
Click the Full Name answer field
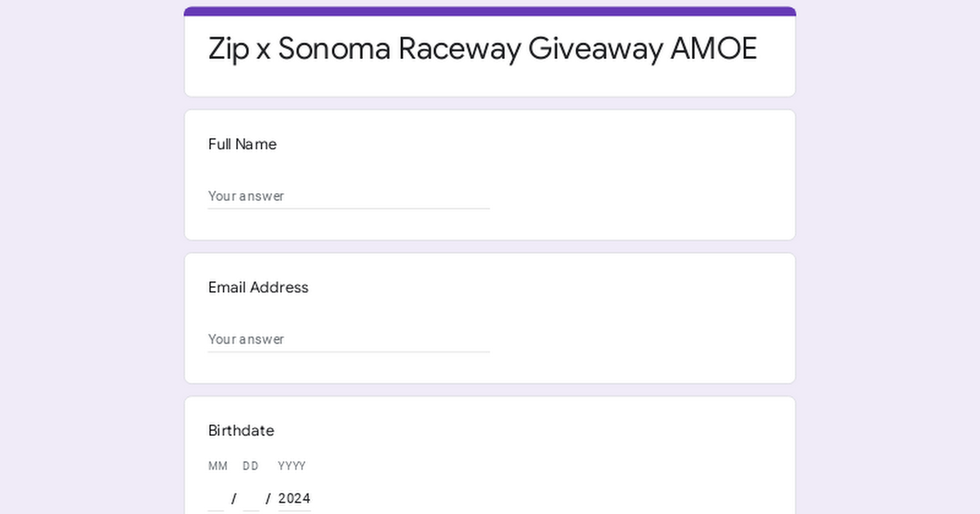tap(349, 196)
